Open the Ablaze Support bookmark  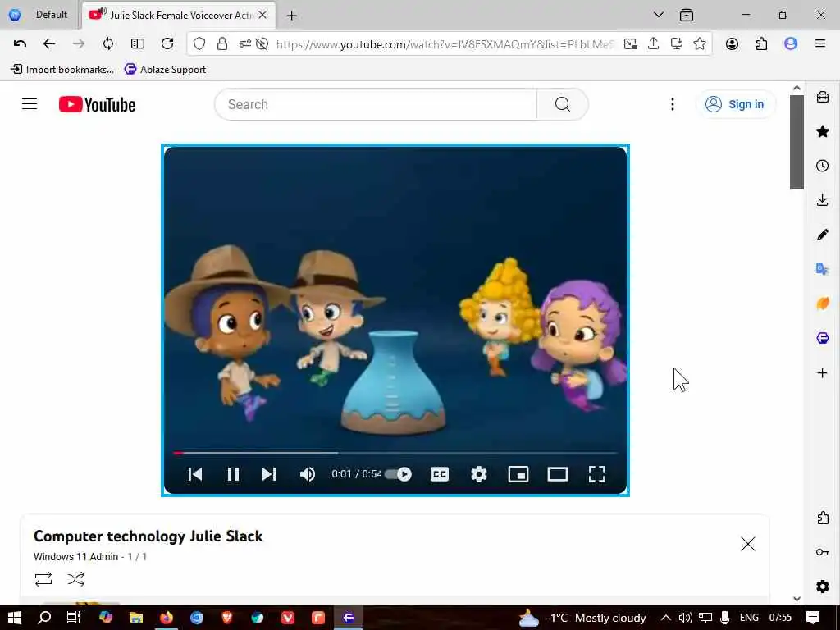pos(165,69)
